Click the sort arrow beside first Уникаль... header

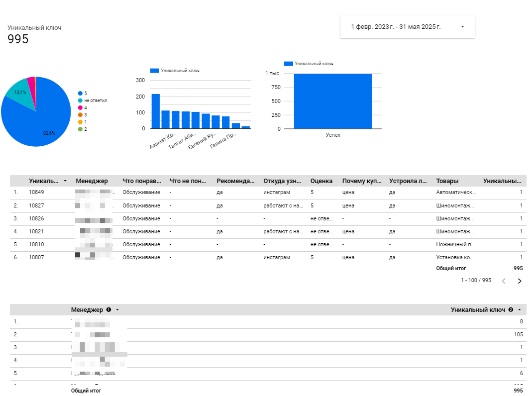pos(65,182)
